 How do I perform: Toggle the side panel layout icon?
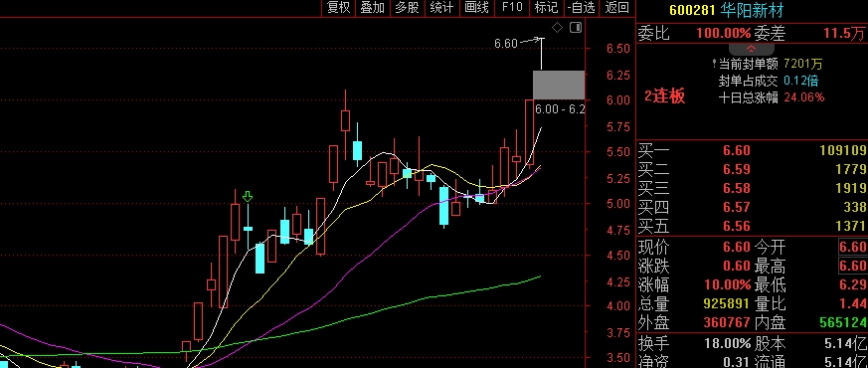[576, 27]
